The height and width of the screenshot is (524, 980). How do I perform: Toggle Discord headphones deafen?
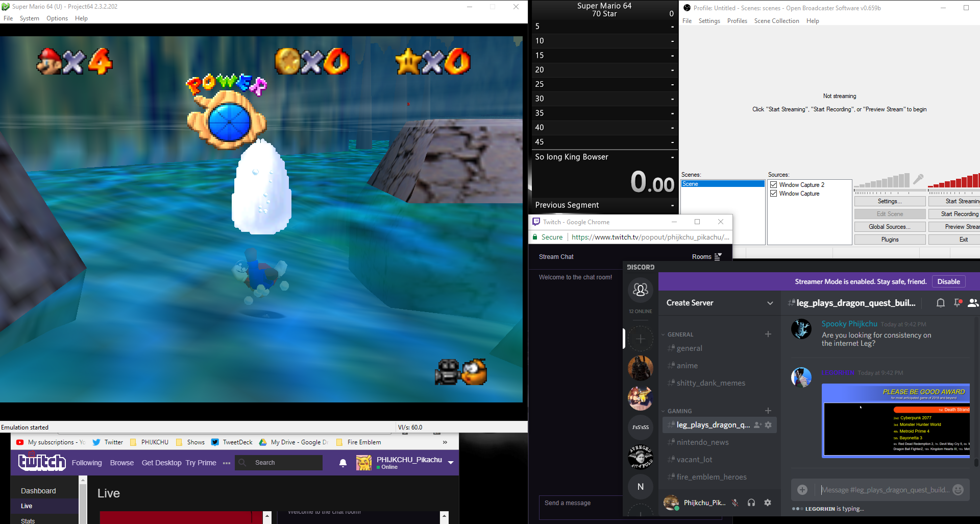[x=751, y=503]
